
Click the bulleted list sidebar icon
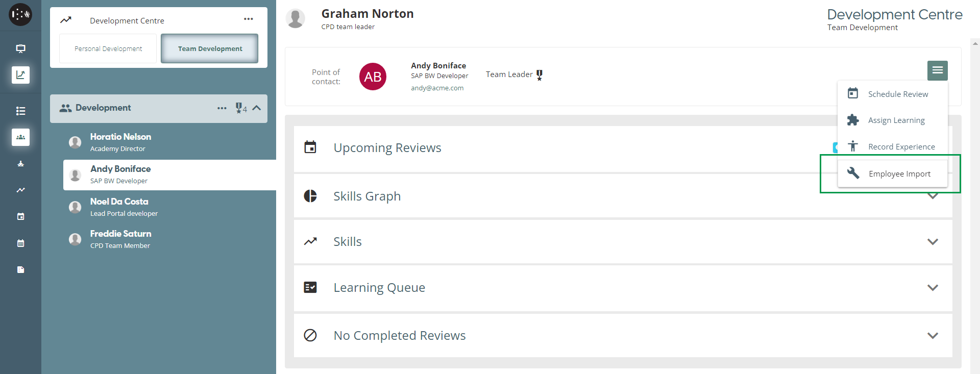click(20, 111)
